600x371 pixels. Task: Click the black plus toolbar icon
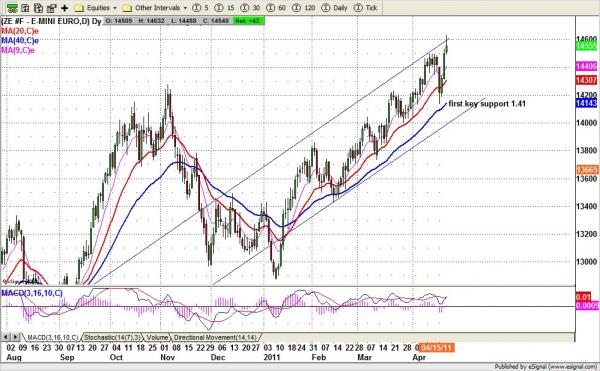64,8
